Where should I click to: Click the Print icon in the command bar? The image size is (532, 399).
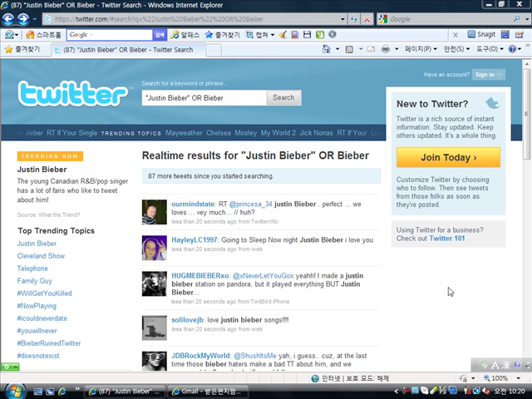(386, 49)
